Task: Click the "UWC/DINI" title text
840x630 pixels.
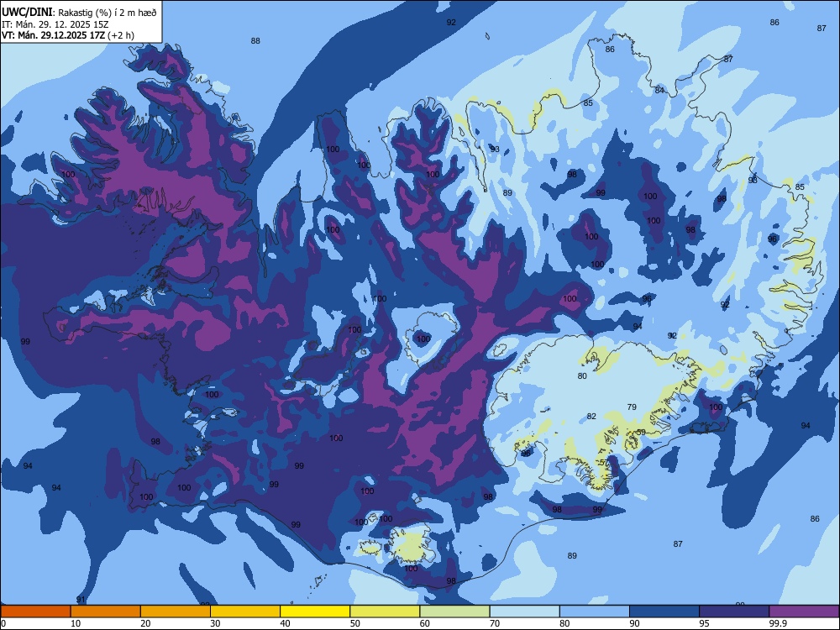Action: tap(27, 13)
